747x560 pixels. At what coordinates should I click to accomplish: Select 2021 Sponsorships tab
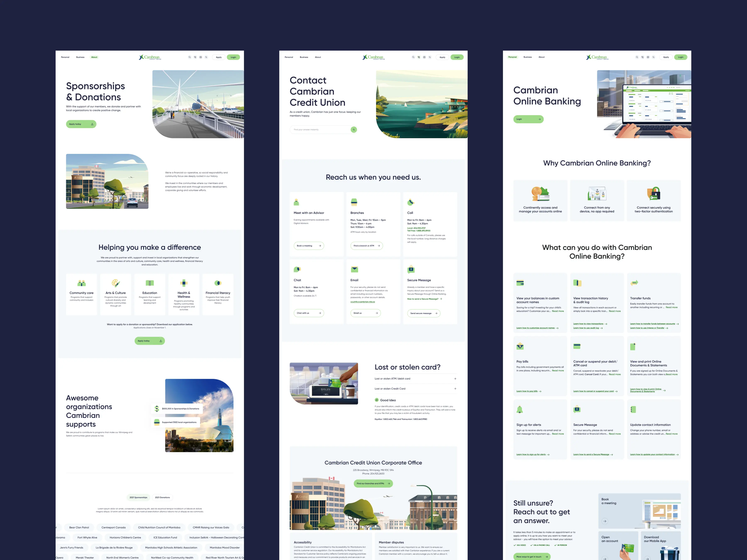[x=138, y=497]
